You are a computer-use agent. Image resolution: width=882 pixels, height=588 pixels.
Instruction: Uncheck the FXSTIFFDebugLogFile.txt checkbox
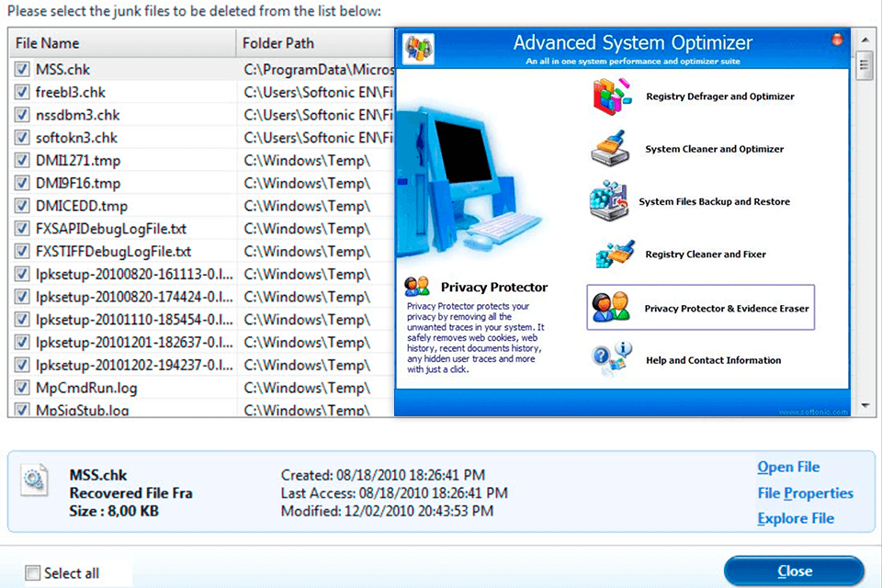(x=22, y=251)
